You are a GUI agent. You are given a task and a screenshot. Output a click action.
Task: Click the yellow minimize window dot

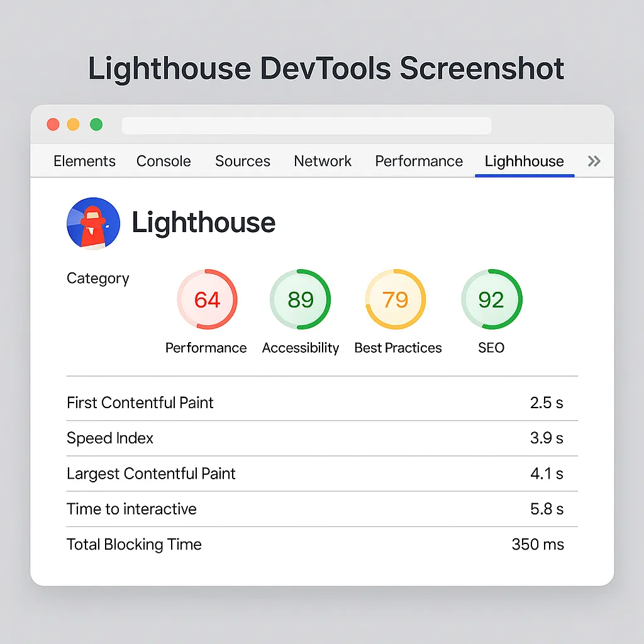click(73, 124)
